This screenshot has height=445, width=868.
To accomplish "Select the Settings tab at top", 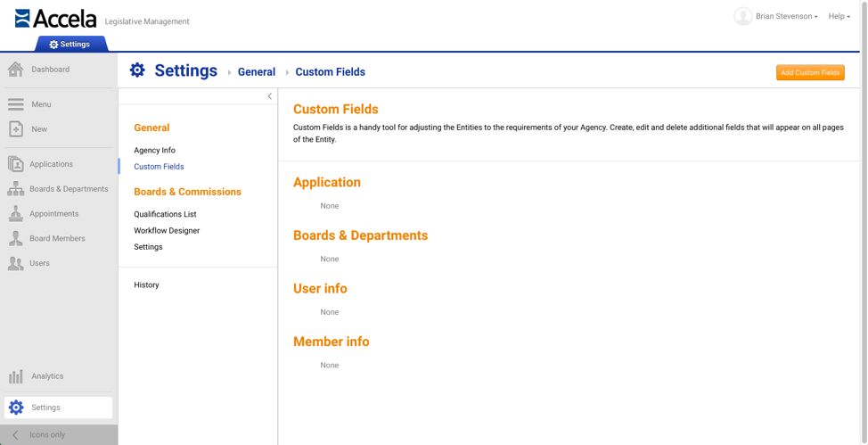I will click(70, 45).
